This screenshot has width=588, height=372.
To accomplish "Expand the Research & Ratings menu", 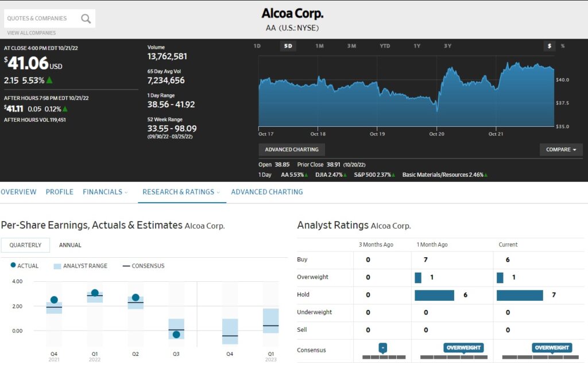I will (181, 192).
